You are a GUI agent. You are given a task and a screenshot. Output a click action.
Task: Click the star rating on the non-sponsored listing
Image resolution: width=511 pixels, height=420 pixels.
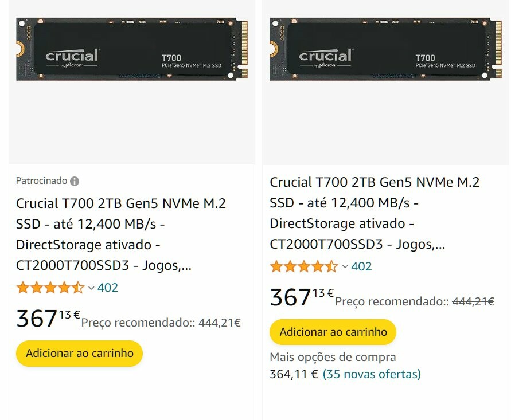(x=304, y=266)
